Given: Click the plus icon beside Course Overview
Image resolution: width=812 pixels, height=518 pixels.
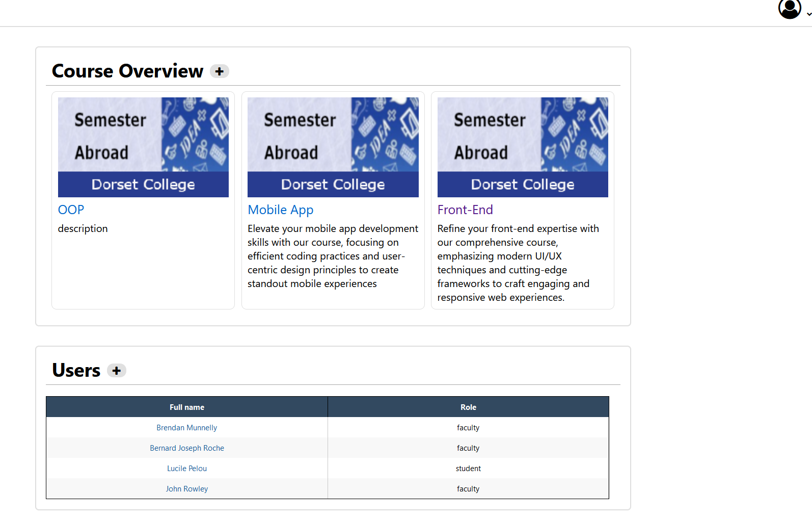Looking at the screenshot, I should [x=220, y=71].
